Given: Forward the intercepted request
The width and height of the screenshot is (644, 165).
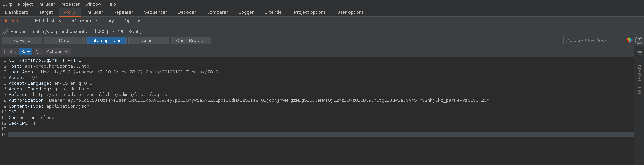Looking at the screenshot, I should click(22, 40).
